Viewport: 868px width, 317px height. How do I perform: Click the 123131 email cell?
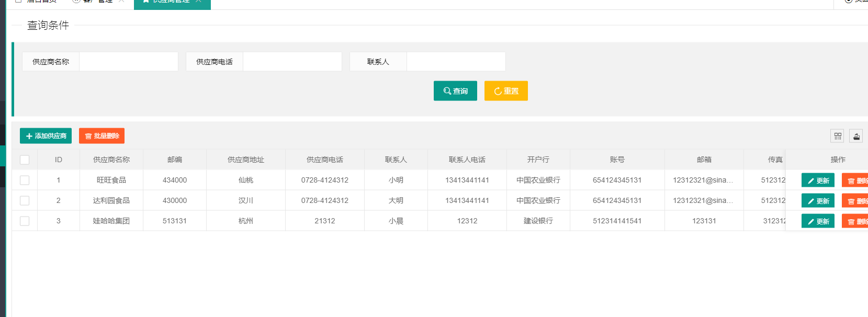point(704,221)
